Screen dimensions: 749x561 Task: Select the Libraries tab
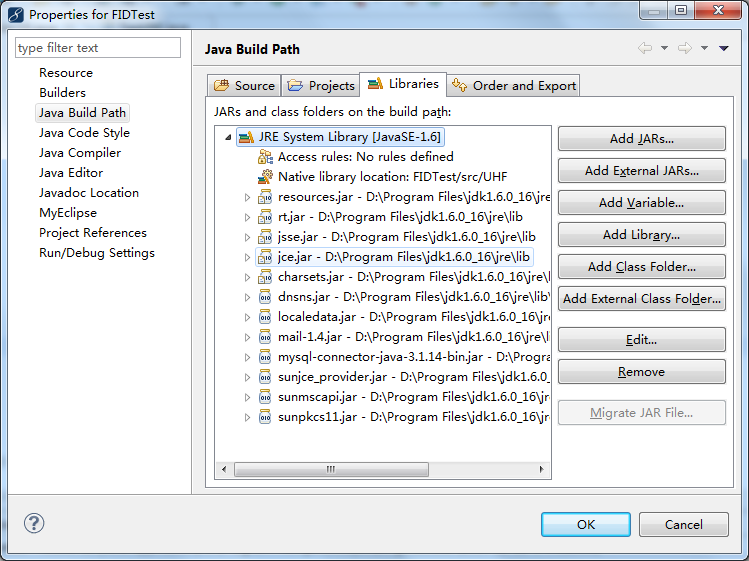[403, 84]
